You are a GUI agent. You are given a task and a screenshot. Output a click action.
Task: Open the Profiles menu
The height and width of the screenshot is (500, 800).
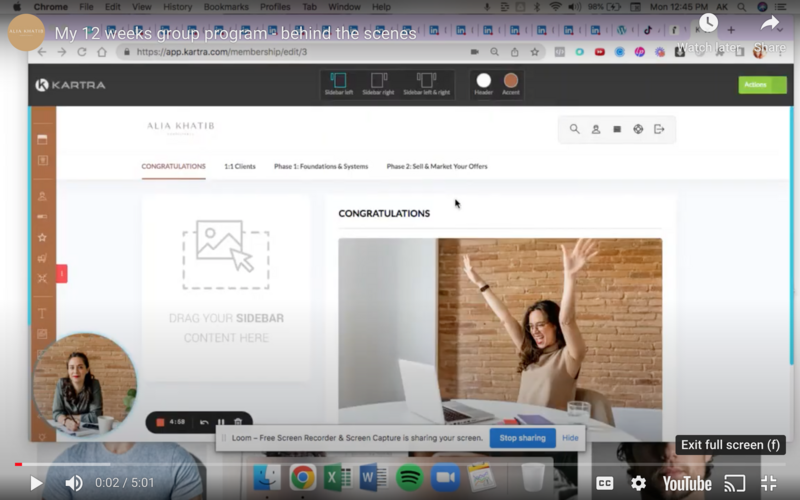[275, 7]
